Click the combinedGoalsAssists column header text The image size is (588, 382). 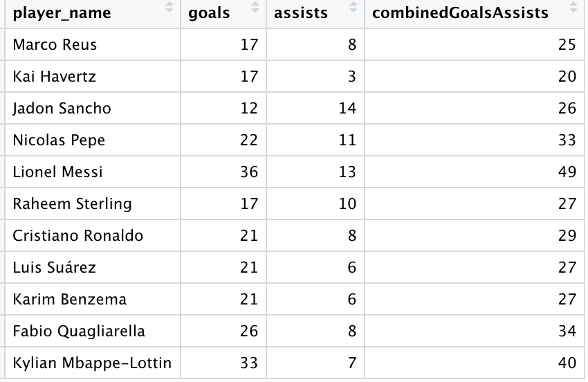pos(460,13)
